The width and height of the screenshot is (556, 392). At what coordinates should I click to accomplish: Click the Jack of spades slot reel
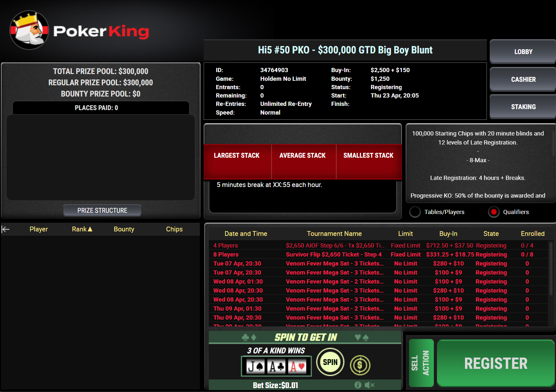tap(255, 366)
